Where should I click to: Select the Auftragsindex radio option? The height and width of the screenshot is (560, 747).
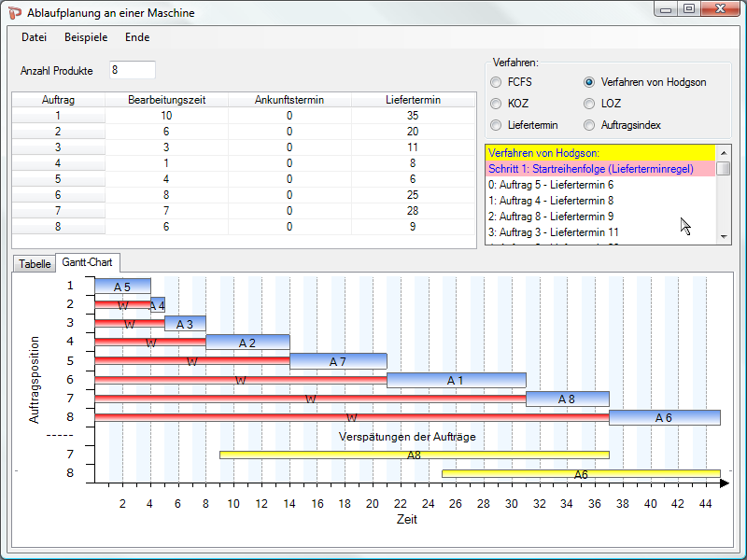pos(589,125)
